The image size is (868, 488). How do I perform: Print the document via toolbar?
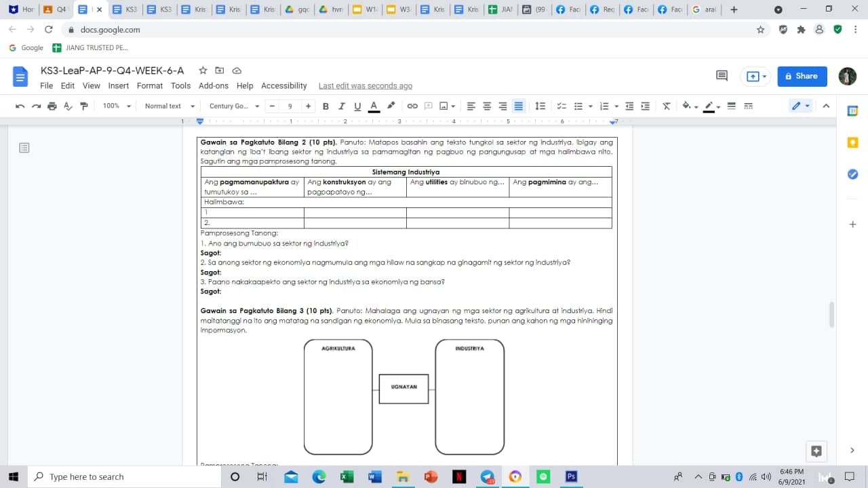pos(52,106)
